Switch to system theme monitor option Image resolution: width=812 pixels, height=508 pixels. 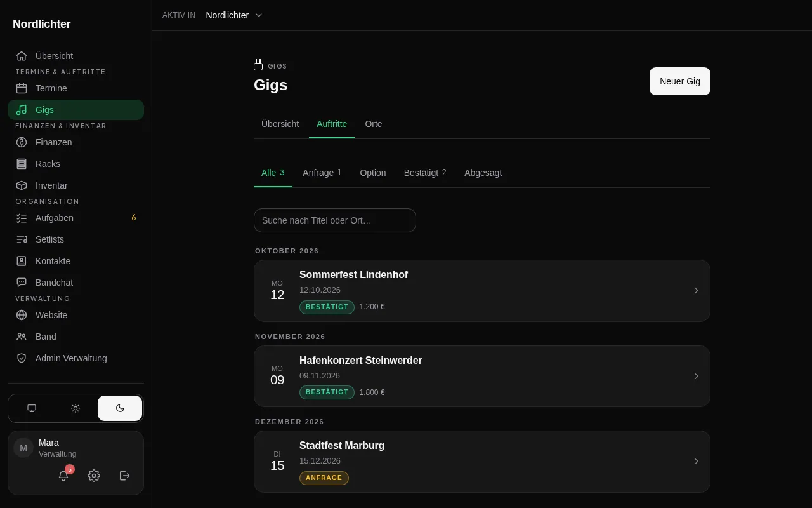tap(32, 408)
